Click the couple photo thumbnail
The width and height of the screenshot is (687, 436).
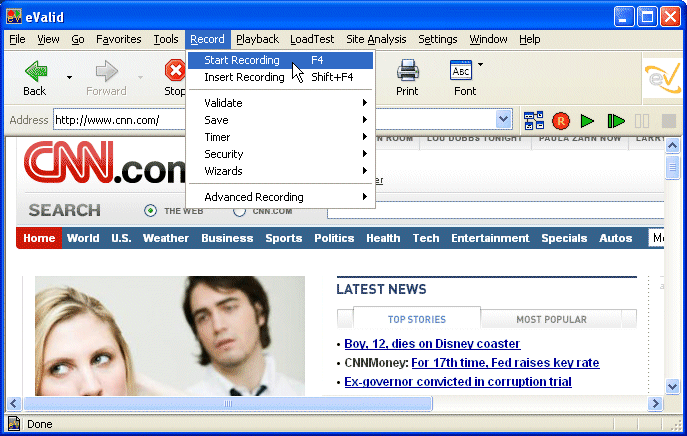click(170, 336)
